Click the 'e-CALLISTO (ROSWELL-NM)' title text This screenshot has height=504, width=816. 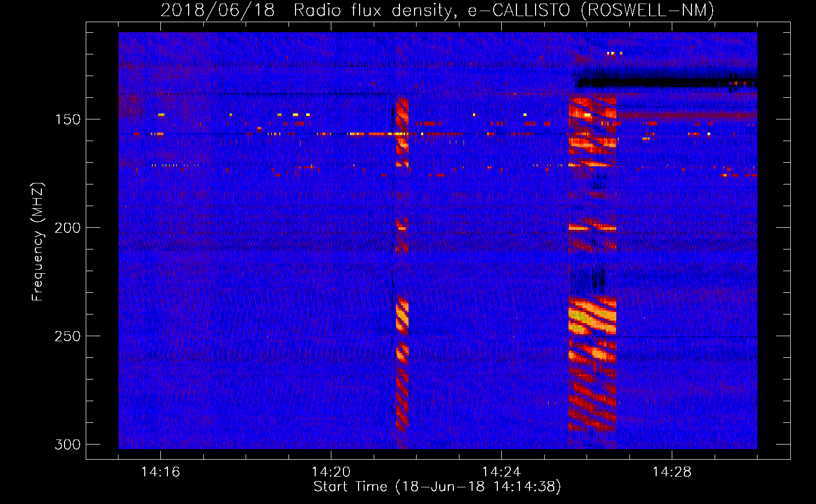coord(591,11)
